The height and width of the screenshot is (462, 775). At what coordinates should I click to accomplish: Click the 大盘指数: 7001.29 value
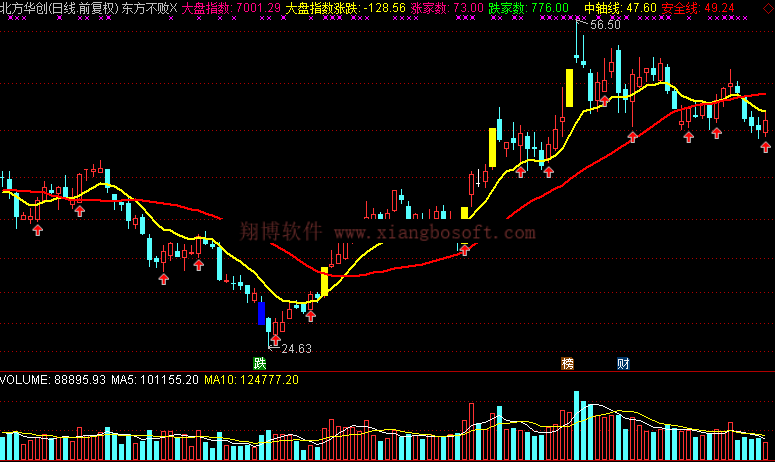231,8
